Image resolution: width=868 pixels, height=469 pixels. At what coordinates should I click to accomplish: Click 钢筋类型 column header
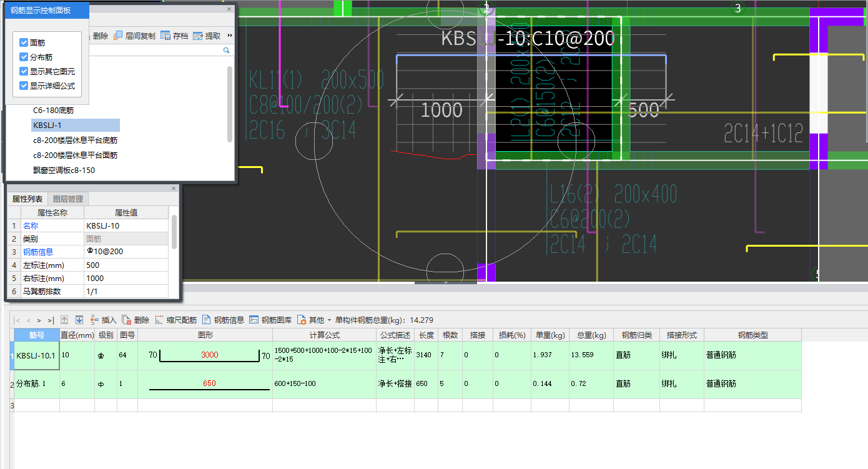click(752, 335)
